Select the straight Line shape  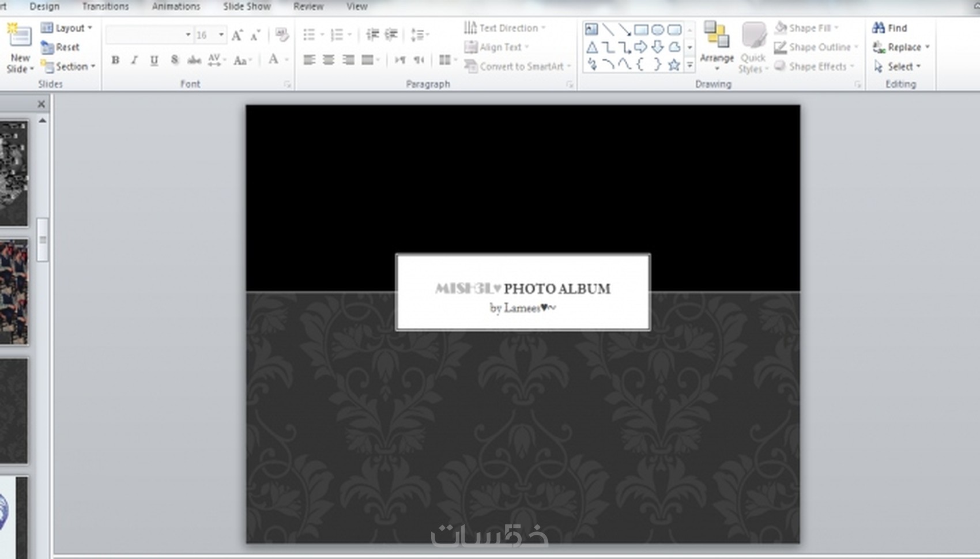click(608, 29)
